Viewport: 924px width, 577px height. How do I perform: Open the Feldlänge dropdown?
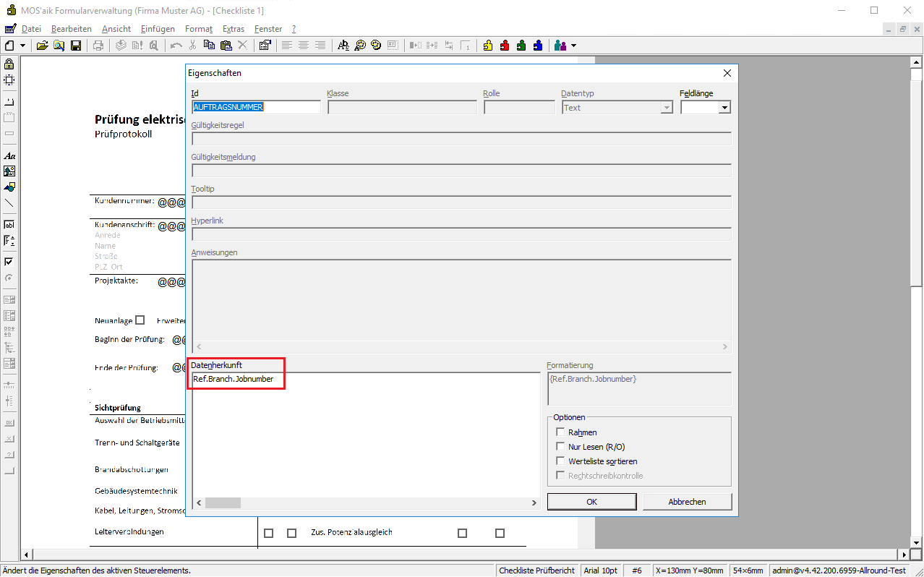(x=724, y=108)
